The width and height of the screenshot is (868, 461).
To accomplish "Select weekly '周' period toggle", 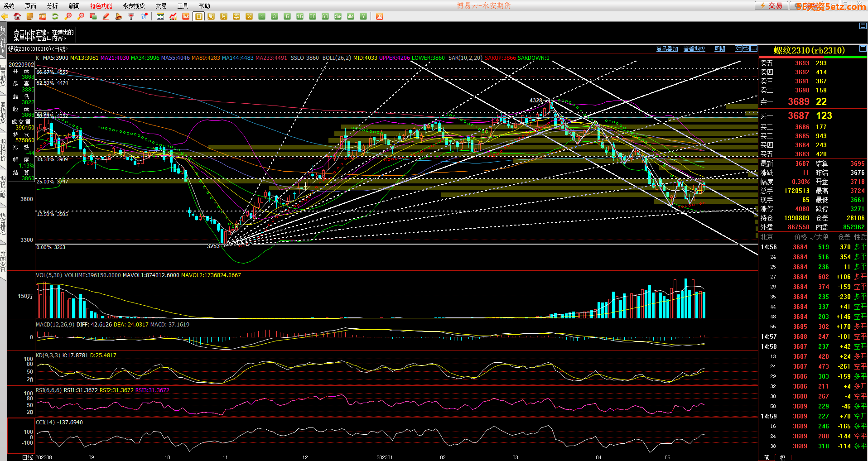I will 211,16.
